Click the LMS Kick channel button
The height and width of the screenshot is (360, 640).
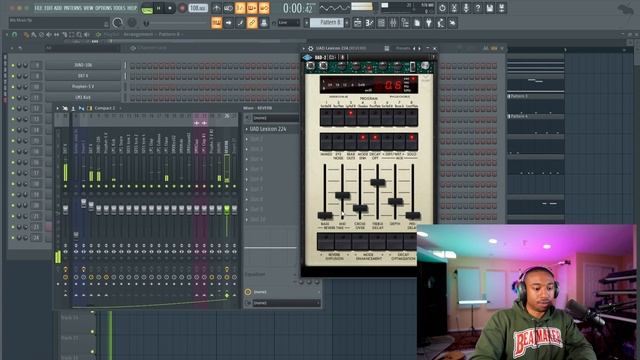click(x=83, y=98)
